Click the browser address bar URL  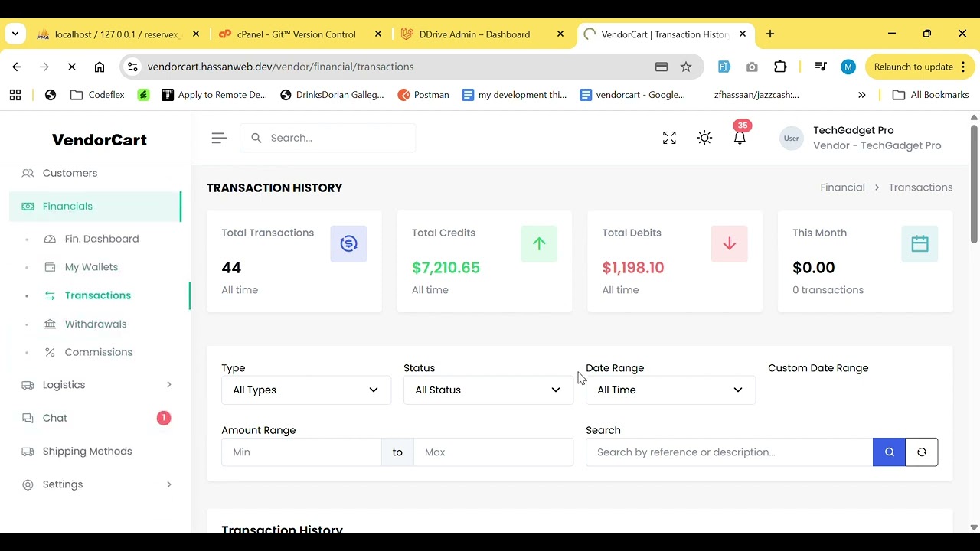(280, 67)
